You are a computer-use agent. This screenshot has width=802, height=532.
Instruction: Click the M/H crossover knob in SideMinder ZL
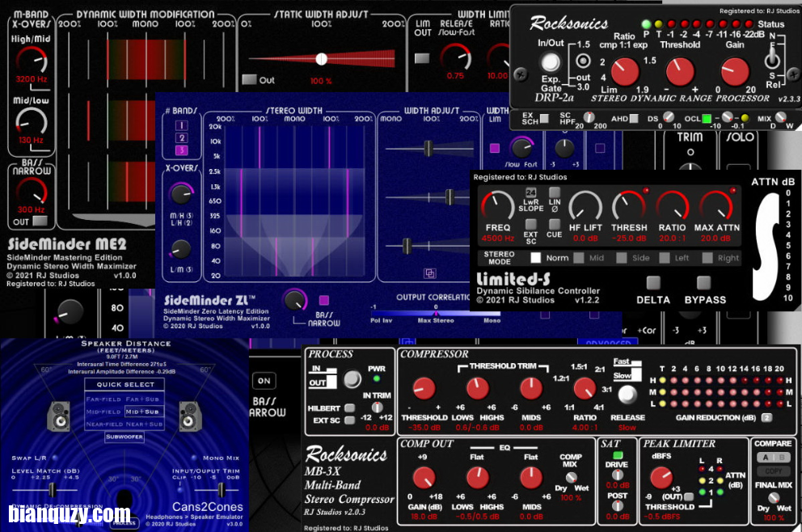pyautogui.click(x=181, y=194)
